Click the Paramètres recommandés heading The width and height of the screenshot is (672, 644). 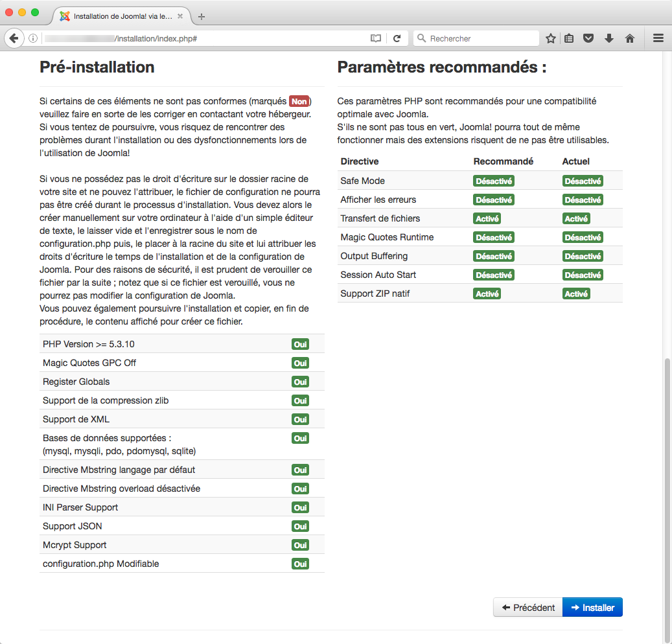point(442,67)
